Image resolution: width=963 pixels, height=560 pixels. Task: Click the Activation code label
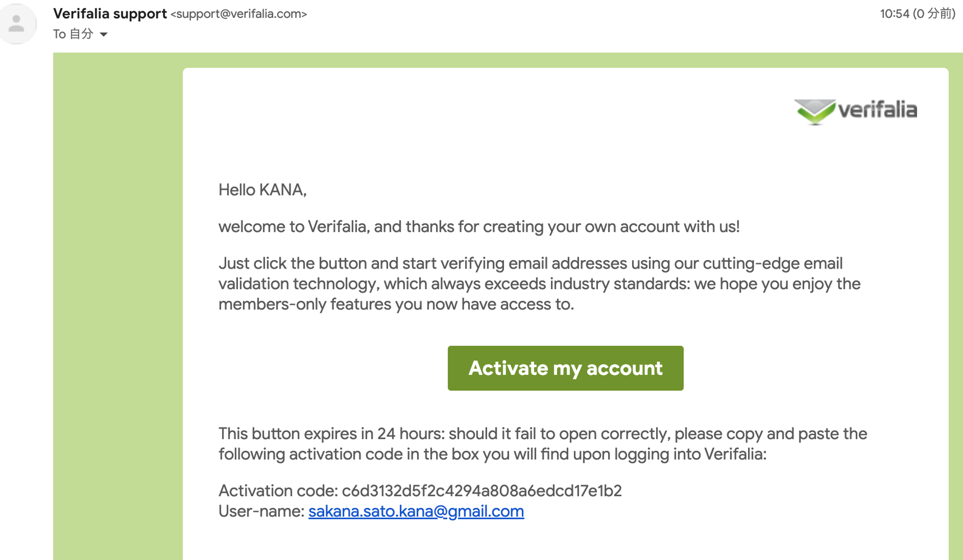coord(278,491)
